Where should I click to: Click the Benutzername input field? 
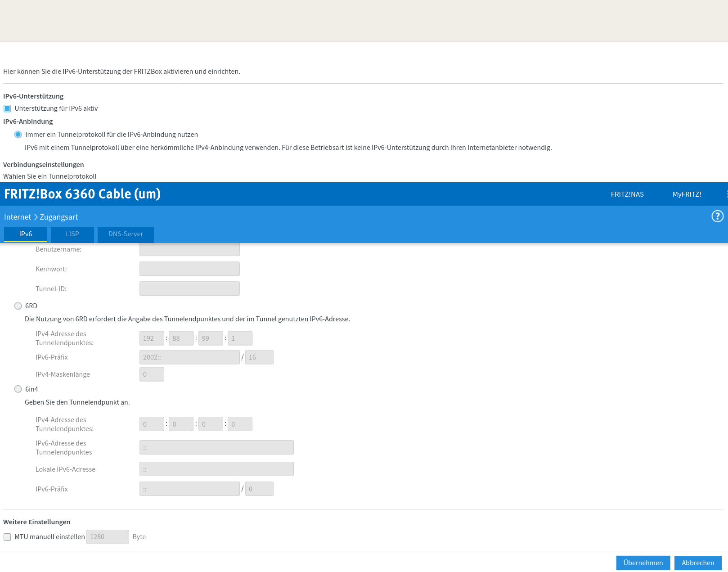pos(189,249)
